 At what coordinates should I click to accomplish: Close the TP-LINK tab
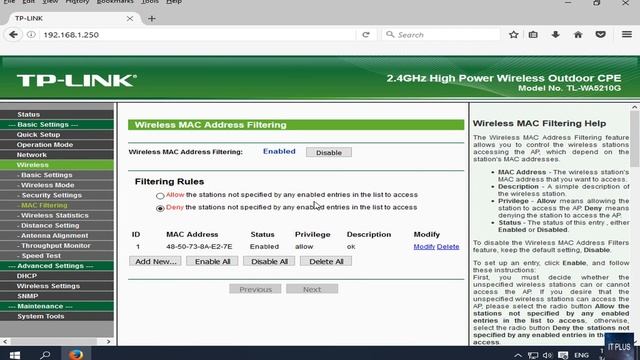point(129,18)
